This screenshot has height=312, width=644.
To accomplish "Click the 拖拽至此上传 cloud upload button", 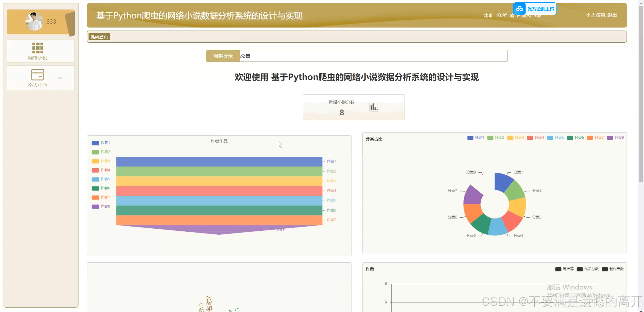I will click(x=535, y=9).
